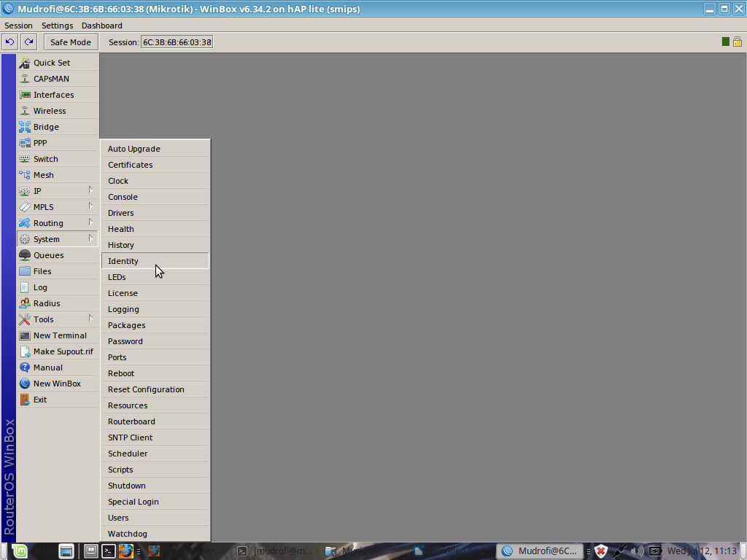The image size is (747, 560).
Task: Toggle Safe Mode on
Action: [x=71, y=42]
